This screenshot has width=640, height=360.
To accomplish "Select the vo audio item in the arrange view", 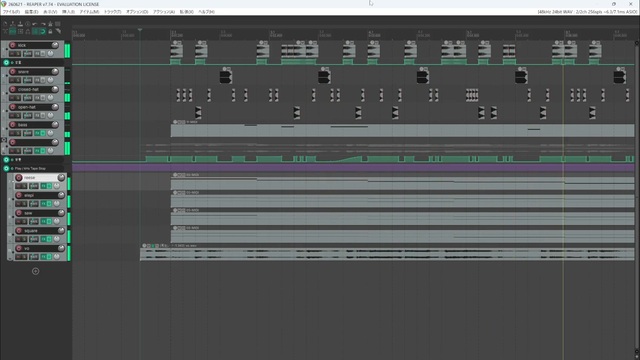I will [387, 254].
